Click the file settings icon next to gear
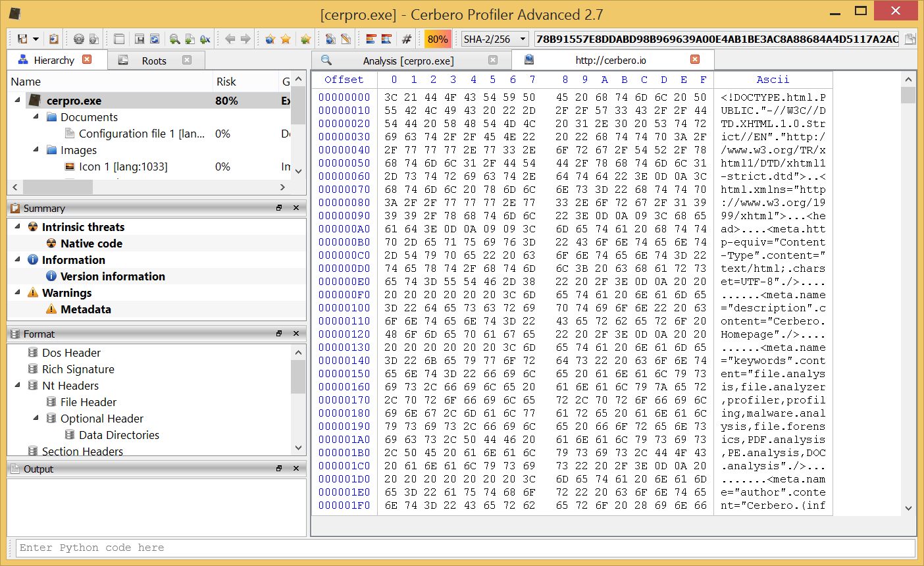Viewport: 924px width, 566px height. click(x=94, y=39)
